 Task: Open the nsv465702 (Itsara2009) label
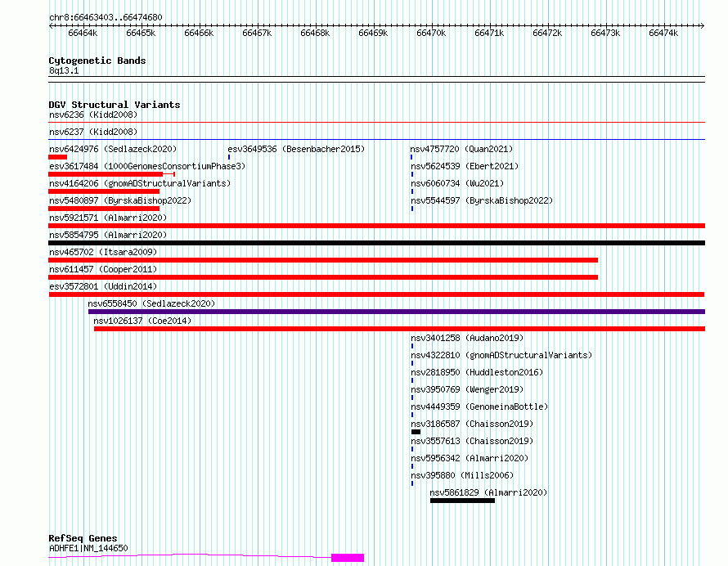pos(103,252)
